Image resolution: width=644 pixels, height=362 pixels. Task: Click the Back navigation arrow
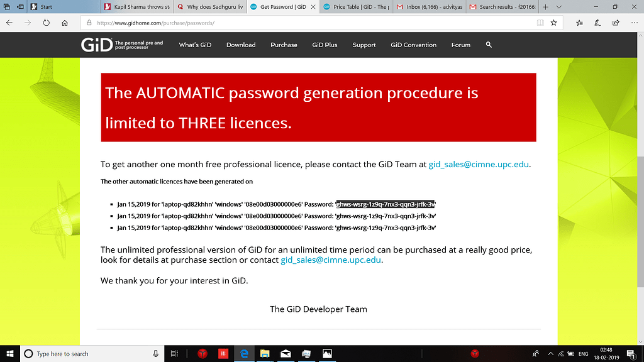9,22
